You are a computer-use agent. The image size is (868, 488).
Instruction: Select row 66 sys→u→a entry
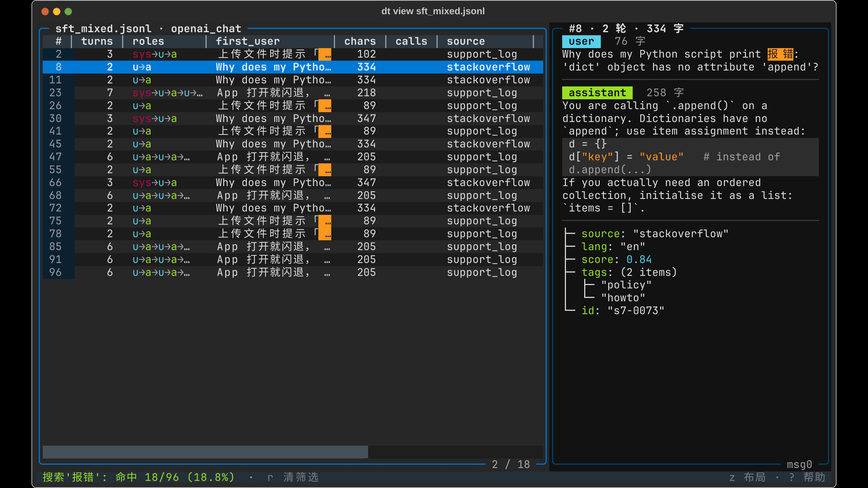[293, 183]
